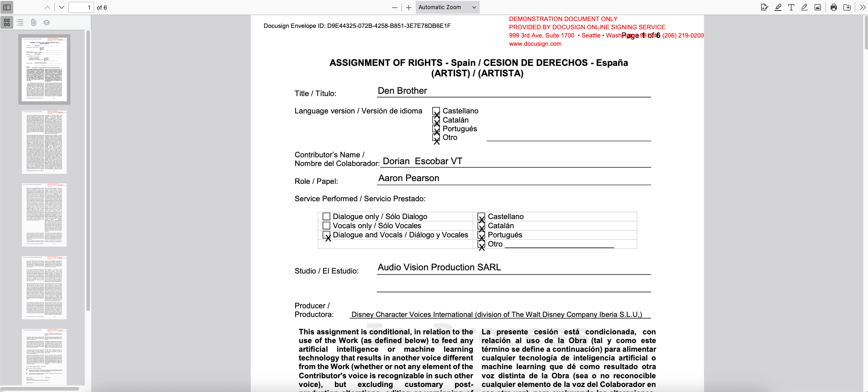Switch to document outline view
Viewport: 868px width, 392px height.
tap(20, 22)
